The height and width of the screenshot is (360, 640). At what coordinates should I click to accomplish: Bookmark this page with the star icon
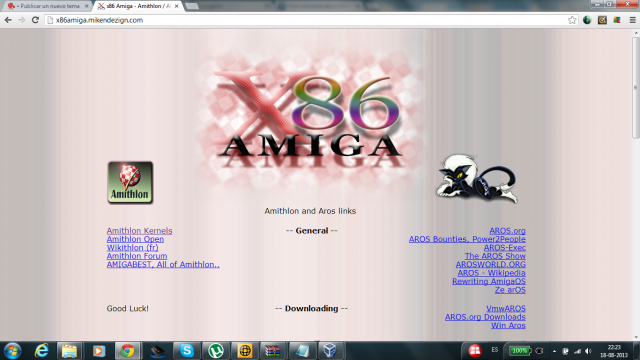[x=572, y=20]
